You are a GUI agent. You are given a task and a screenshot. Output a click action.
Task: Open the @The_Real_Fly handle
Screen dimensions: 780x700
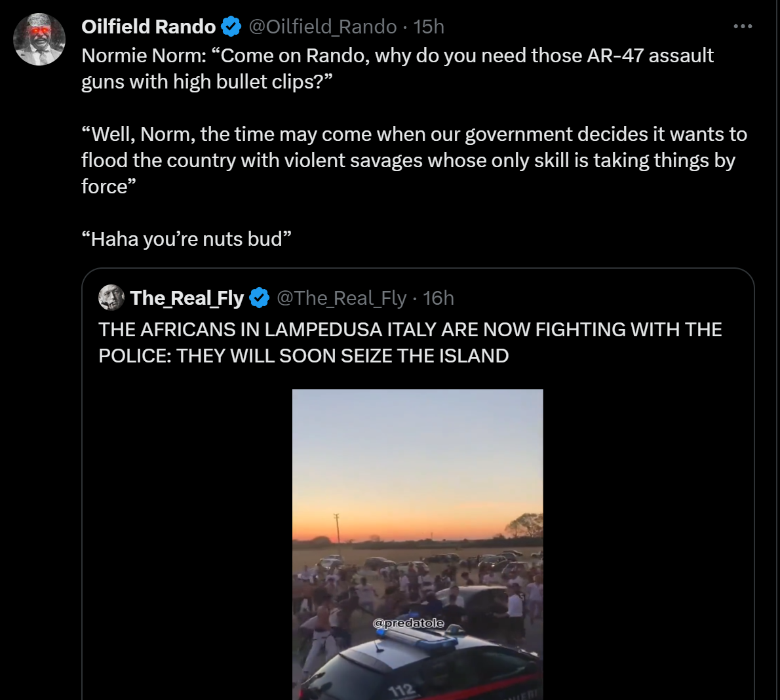click(x=341, y=298)
